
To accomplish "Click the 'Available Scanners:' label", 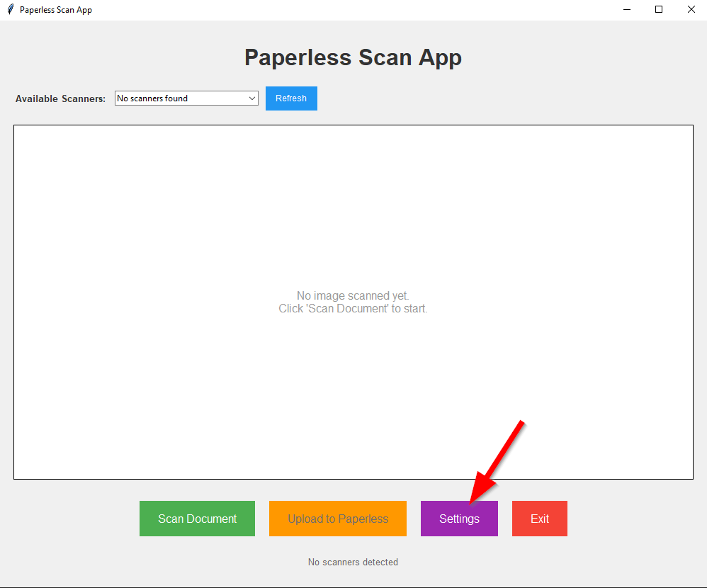I will [60, 98].
